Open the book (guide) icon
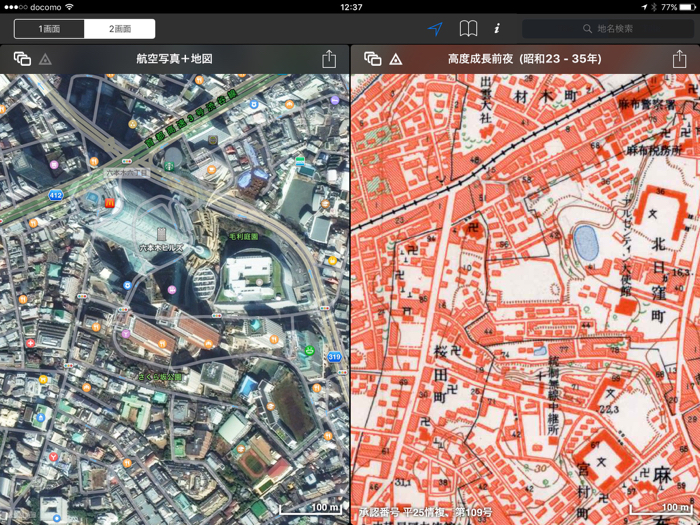 (x=468, y=29)
